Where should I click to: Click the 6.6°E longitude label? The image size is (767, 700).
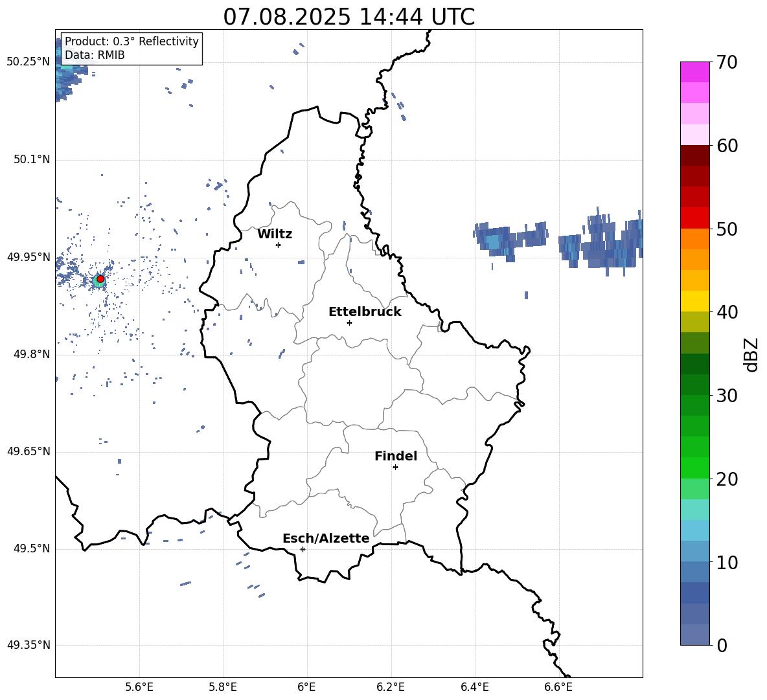point(558,687)
